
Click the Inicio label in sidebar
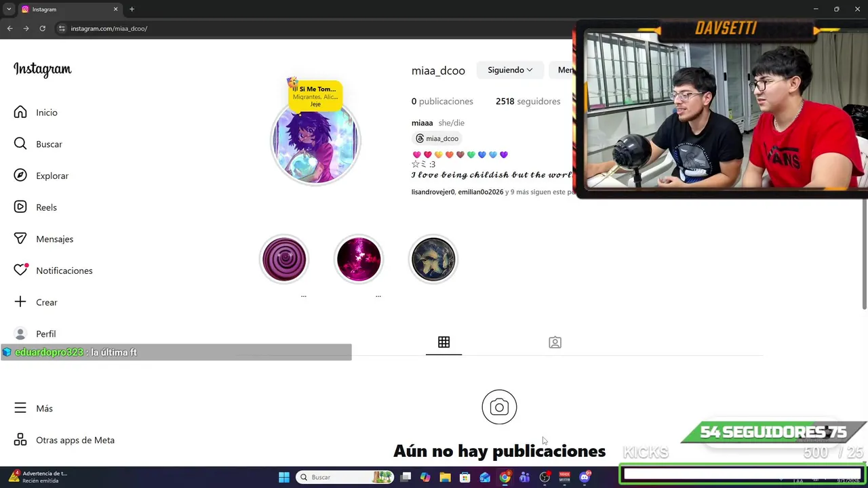[47, 113]
